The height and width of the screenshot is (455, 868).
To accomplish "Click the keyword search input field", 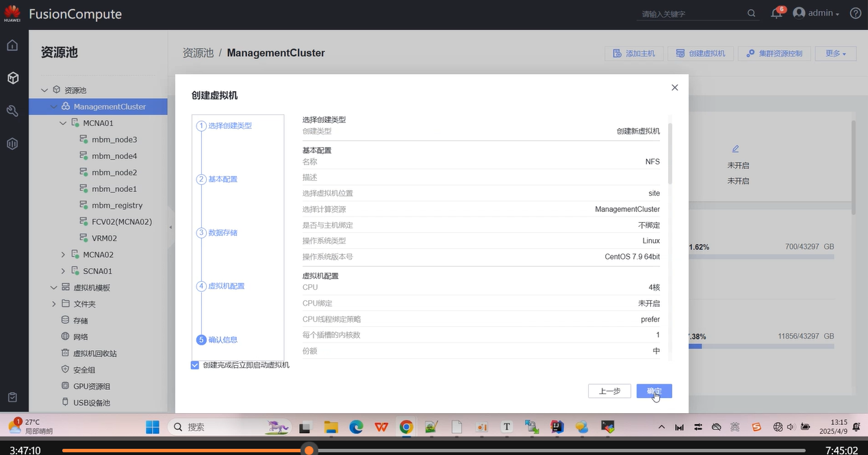I will (x=691, y=14).
